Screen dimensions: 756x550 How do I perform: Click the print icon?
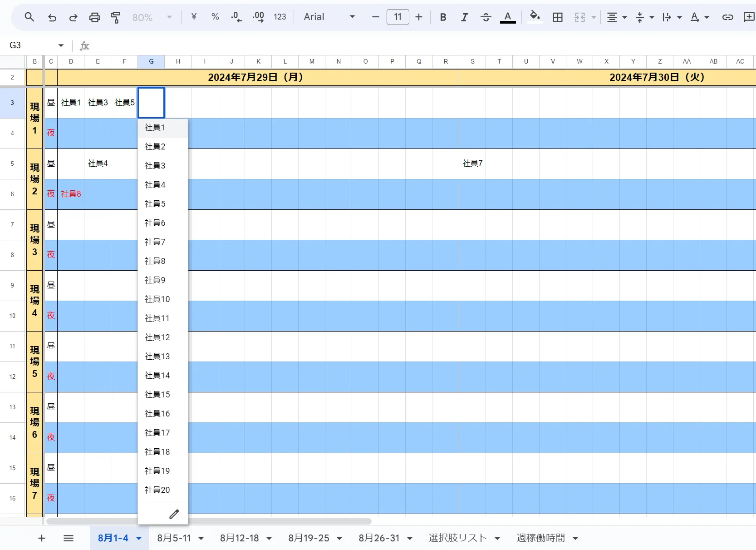point(94,17)
